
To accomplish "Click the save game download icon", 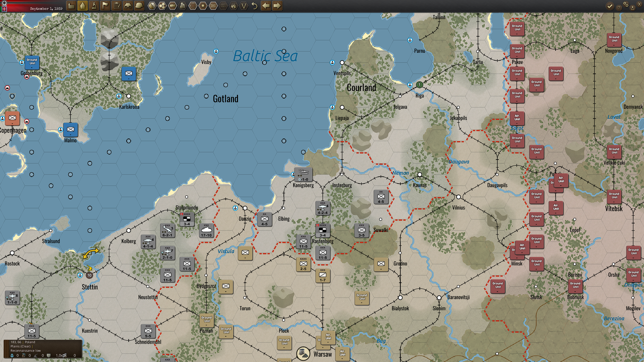I will pyautogui.click(x=632, y=8).
